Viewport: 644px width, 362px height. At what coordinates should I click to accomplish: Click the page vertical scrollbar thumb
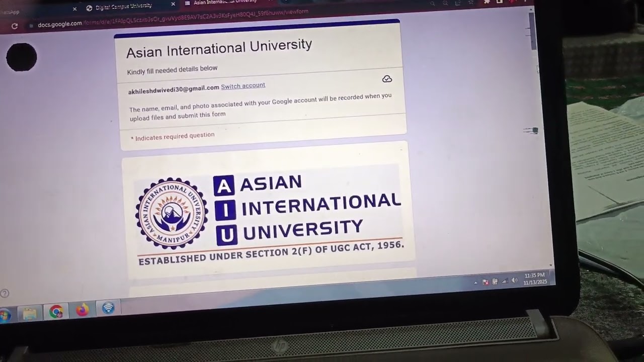(533, 31)
